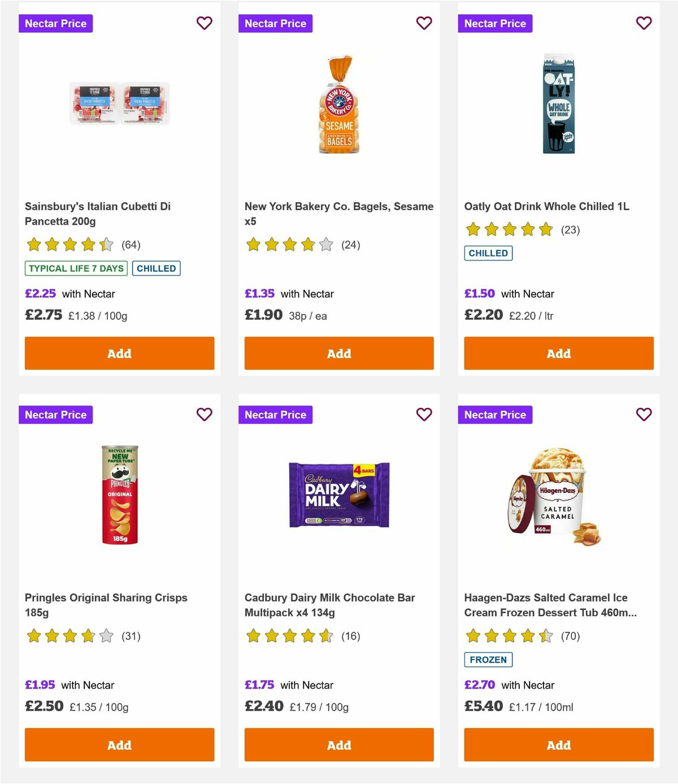Viewport: 678px width, 784px height.
Task: Click the heart icon on Haagen-Dazs Salted Caramel
Action: pyautogui.click(x=644, y=414)
